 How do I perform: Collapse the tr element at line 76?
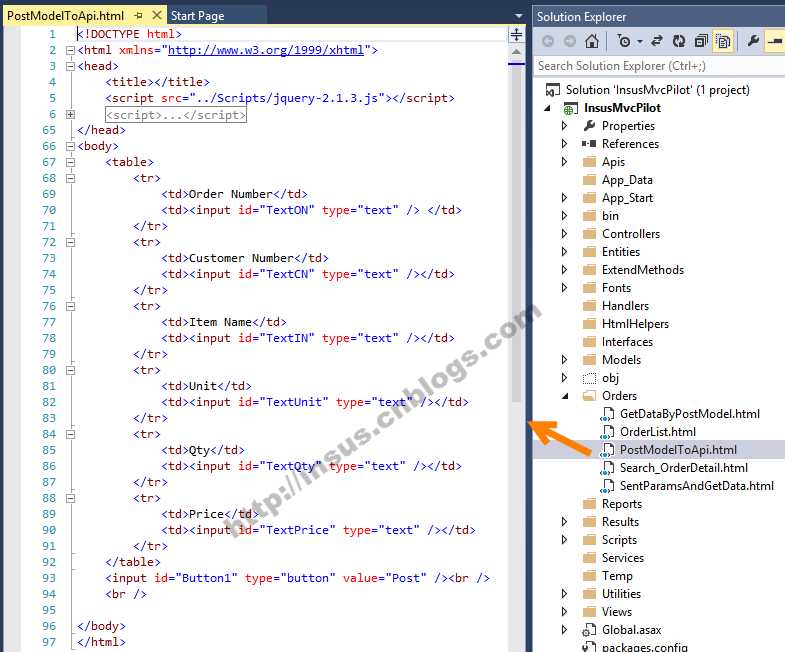pyautogui.click(x=70, y=306)
